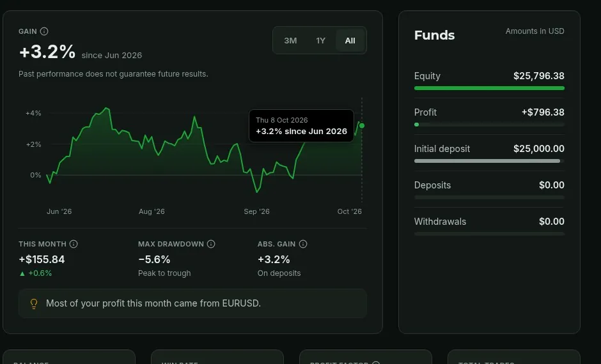Click the +3.2% absolute gain value
The height and width of the screenshot is (364, 601).
click(274, 259)
